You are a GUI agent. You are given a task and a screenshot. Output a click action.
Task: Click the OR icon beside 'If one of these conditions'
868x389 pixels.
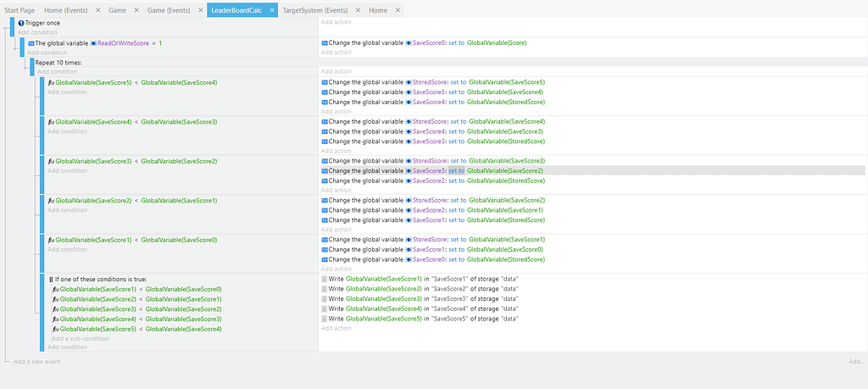(x=51, y=280)
